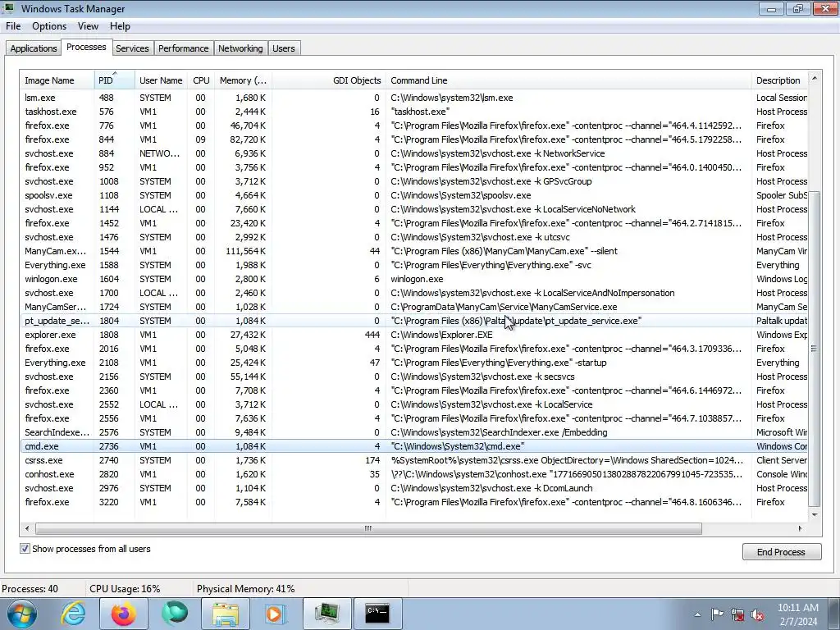
Task: Select spoolsv.exe process row
Action: (413, 195)
